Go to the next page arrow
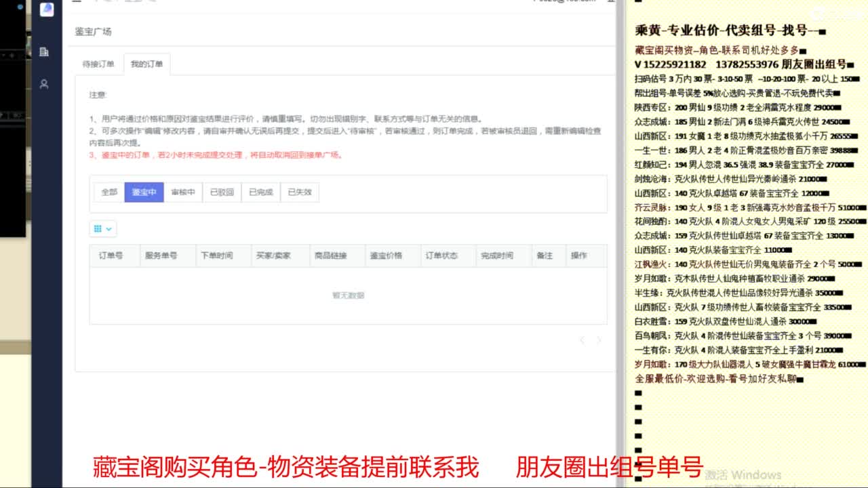This screenshot has height=488, width=868. click(x=598, y=340)
